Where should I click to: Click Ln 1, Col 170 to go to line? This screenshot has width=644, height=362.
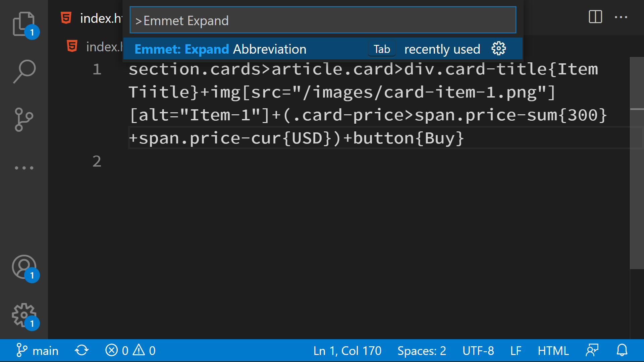point(347,351)
